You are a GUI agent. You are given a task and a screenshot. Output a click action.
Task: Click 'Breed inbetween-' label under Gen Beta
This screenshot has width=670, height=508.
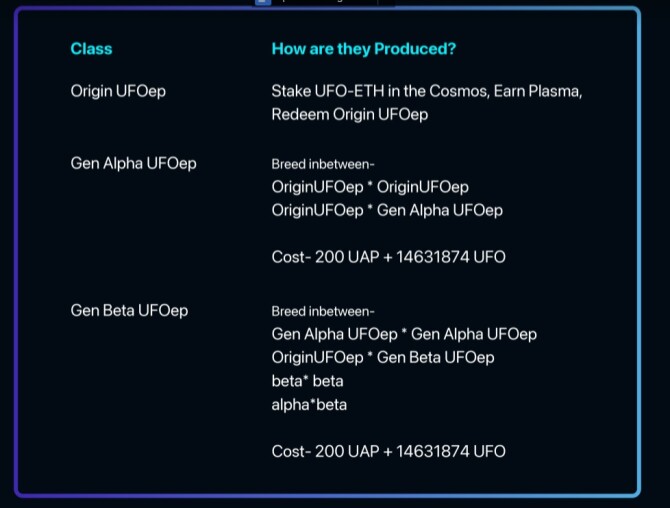tap(323, 311)
